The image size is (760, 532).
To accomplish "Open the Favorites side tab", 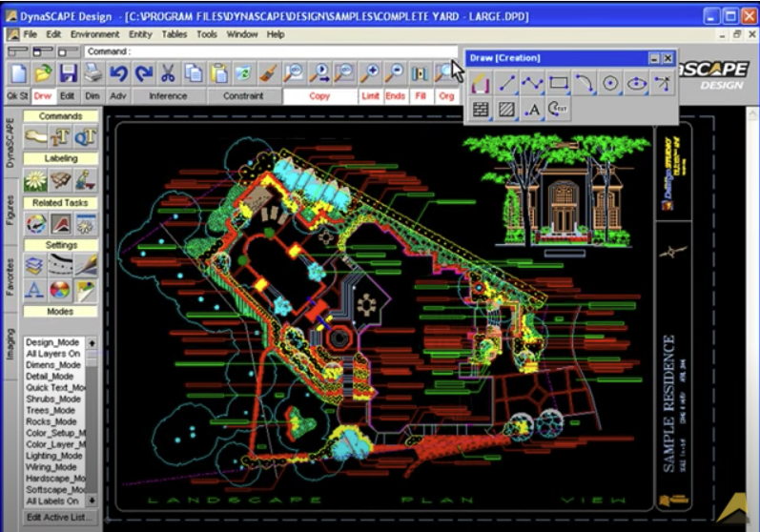I will (10, 277).
